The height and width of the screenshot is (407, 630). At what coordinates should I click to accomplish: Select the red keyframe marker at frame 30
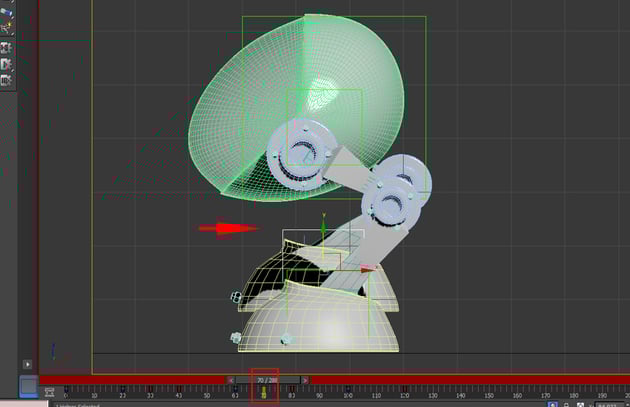(151, 389)
